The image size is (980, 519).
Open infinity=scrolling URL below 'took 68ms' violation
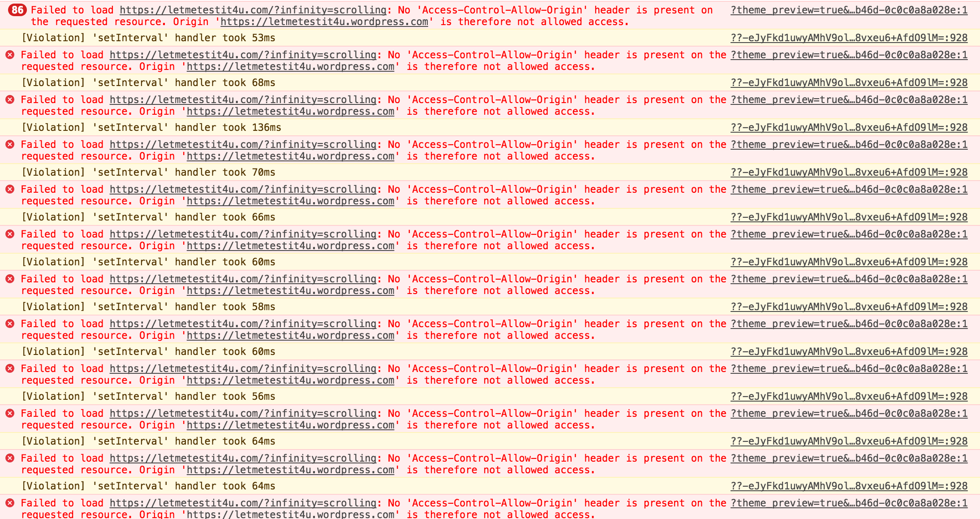coord(243,99)
